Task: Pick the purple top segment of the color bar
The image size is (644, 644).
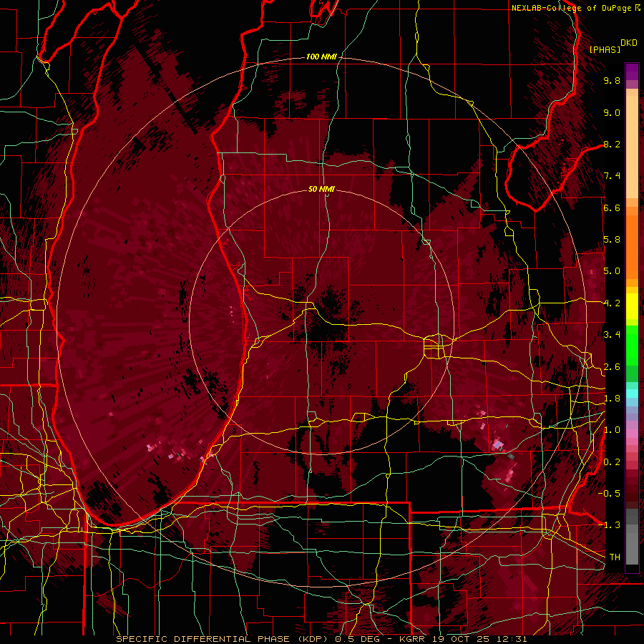Action: 632,72
